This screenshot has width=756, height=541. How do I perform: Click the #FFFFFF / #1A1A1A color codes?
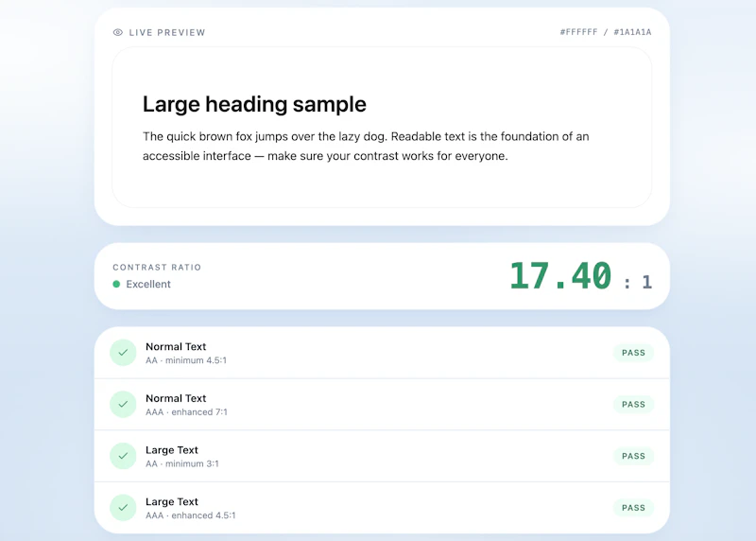(606, 32)
